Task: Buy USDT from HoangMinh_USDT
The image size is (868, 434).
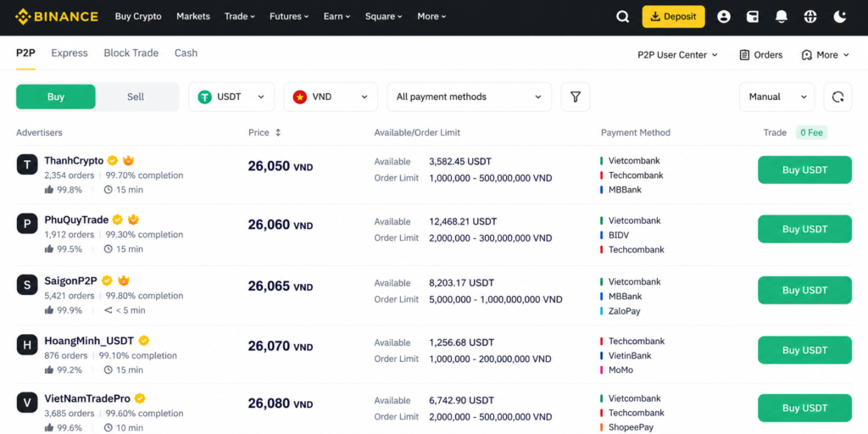Action: coord(805,350)
